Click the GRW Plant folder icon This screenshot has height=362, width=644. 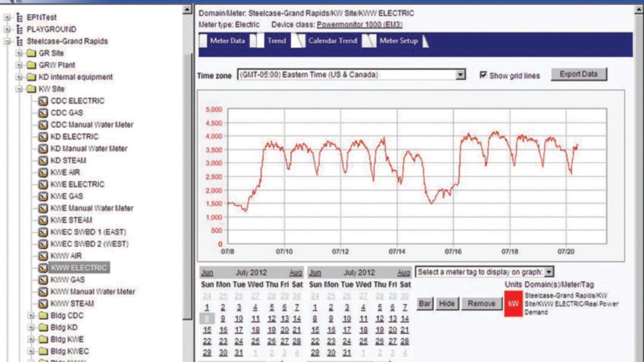click(x=31, y=66)
